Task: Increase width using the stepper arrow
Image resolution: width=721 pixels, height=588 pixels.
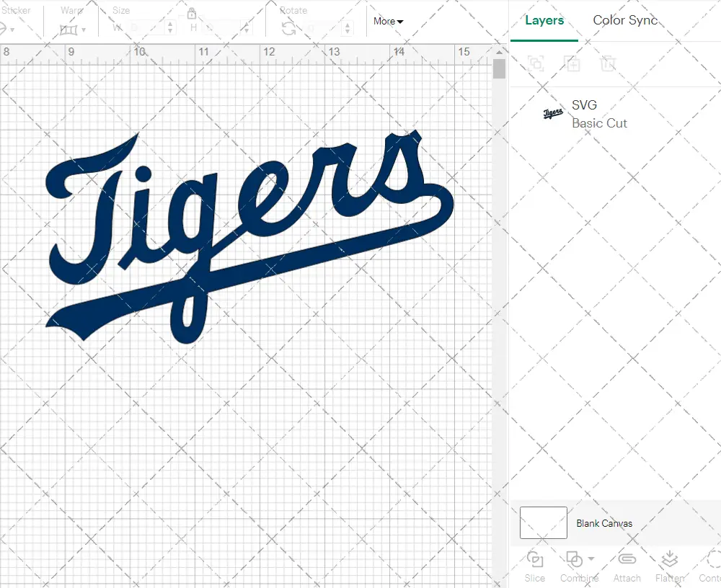Action: coord(171,24)
